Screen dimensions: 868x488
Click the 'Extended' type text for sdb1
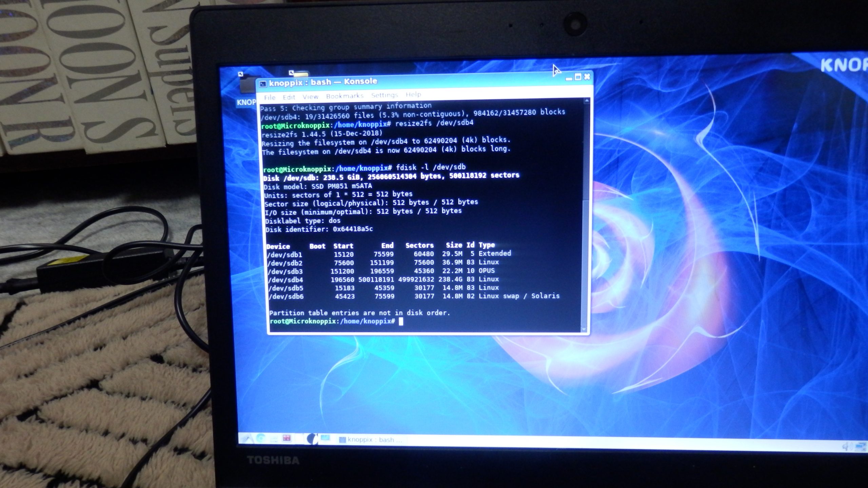point(495,253)
